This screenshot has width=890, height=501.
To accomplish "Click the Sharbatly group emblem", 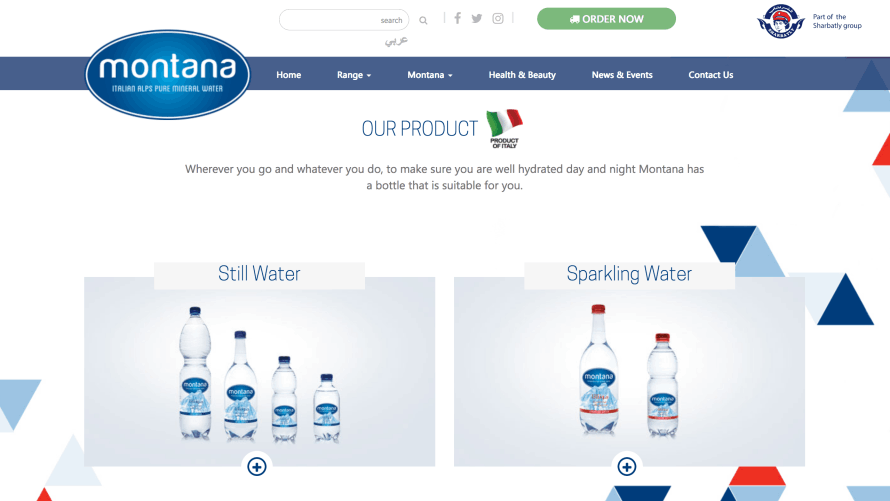I will (x=780, y=21).
